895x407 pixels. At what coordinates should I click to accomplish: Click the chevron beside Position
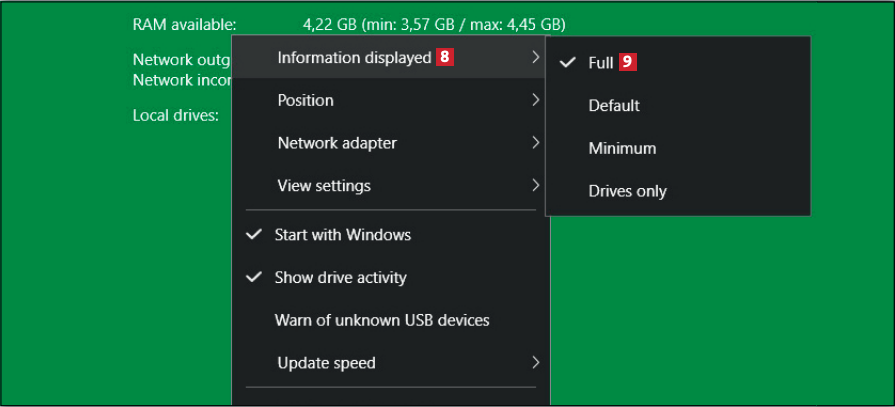[536, 100]
